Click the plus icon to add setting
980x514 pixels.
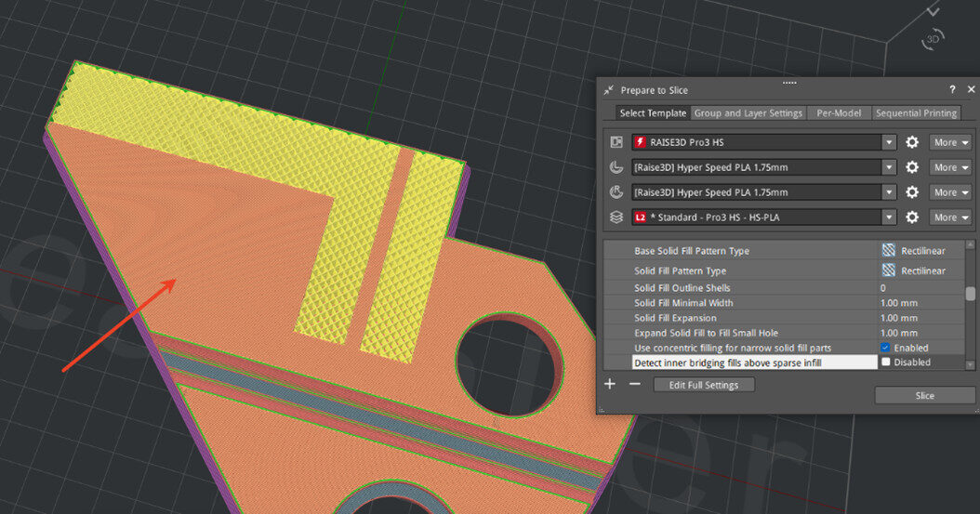[610, 384]
